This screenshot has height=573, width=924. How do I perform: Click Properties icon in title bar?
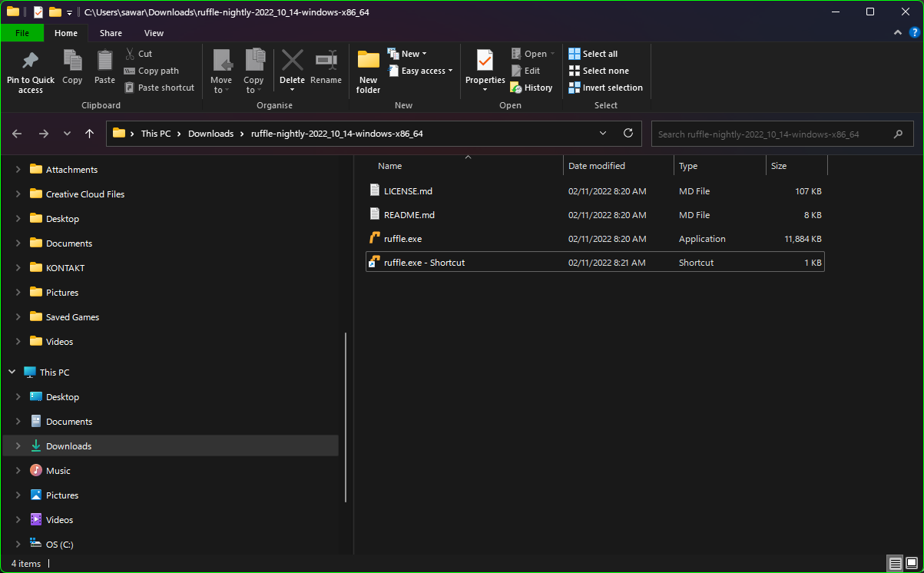coord(38,12)
